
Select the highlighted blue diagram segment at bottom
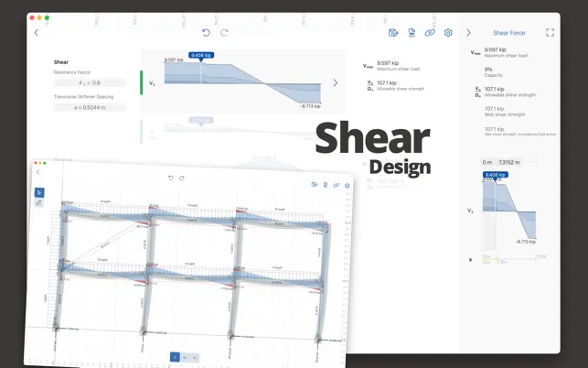pos(175,357)
